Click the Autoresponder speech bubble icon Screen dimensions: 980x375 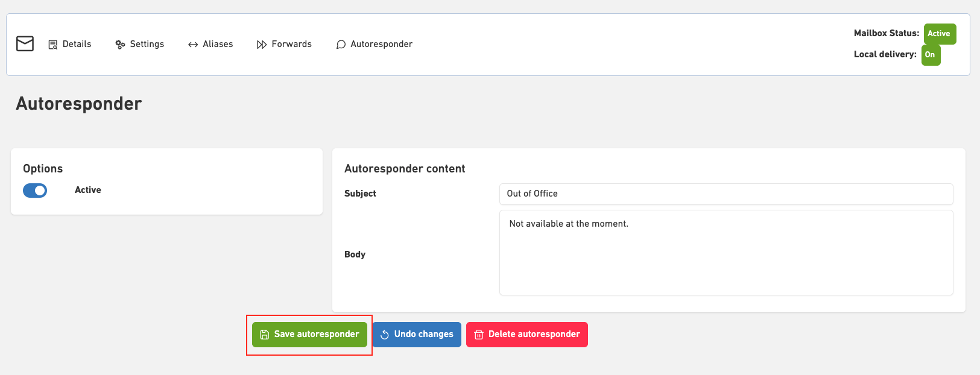(x=341, y=45)
